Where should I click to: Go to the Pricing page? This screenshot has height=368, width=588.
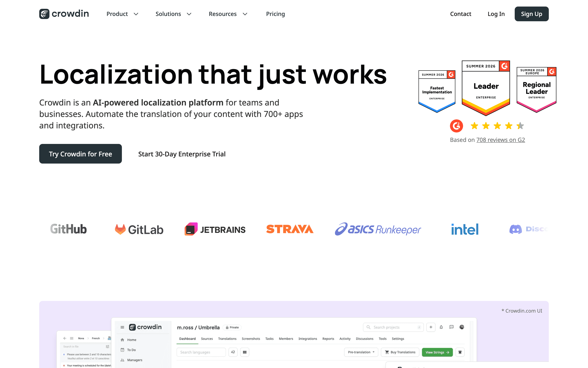pyautogui.click(x=275, y=14)
